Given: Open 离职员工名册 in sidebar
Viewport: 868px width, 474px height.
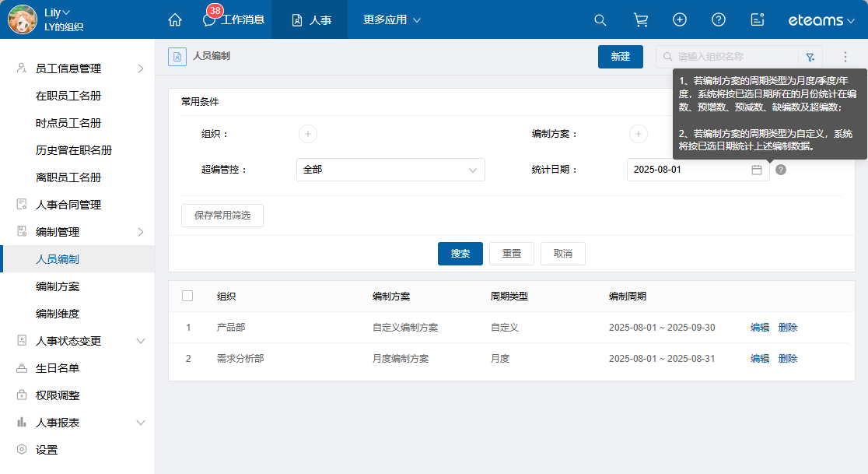Looking at the screenshot, I should point(68,177).
